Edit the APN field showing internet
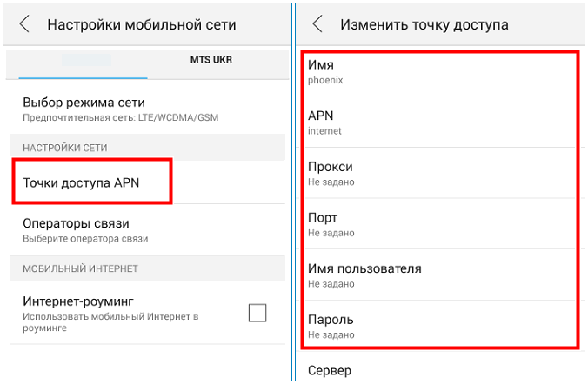The height and width of the screenshot is (384, 588). click(x=439, y=122)
